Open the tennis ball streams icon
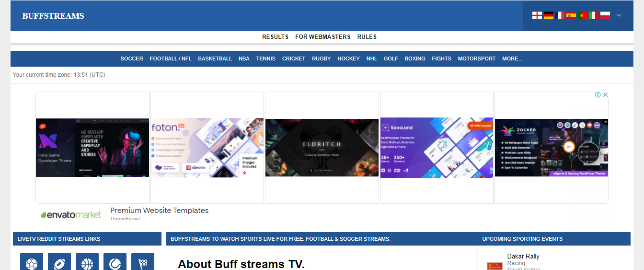Viewport: 644px width, 270px height. point(115,262)
